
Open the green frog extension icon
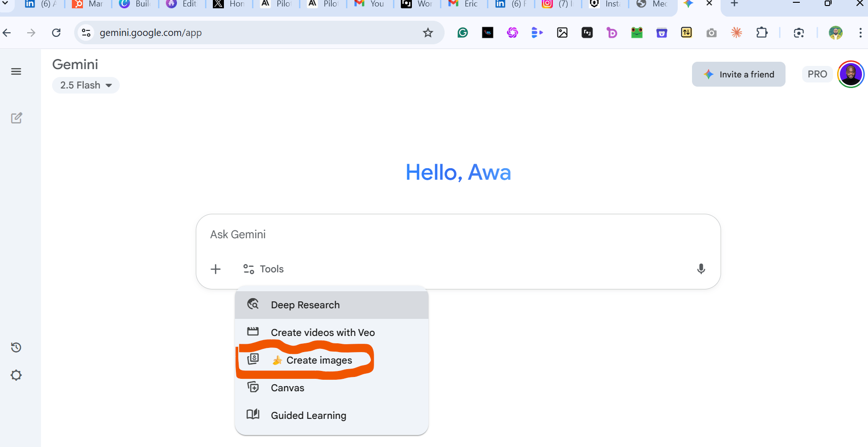click(637, 33)
